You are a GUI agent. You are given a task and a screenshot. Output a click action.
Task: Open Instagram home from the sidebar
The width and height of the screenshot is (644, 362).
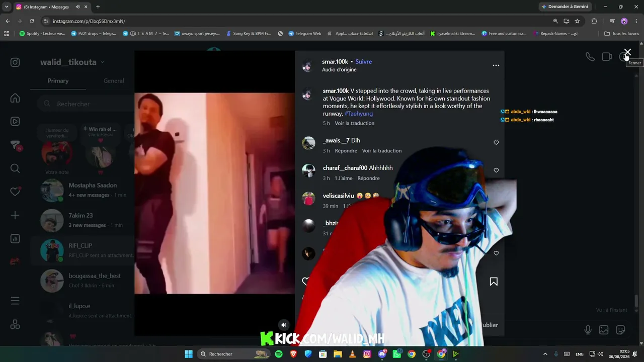pyautogui.click(x=15, y=98)
